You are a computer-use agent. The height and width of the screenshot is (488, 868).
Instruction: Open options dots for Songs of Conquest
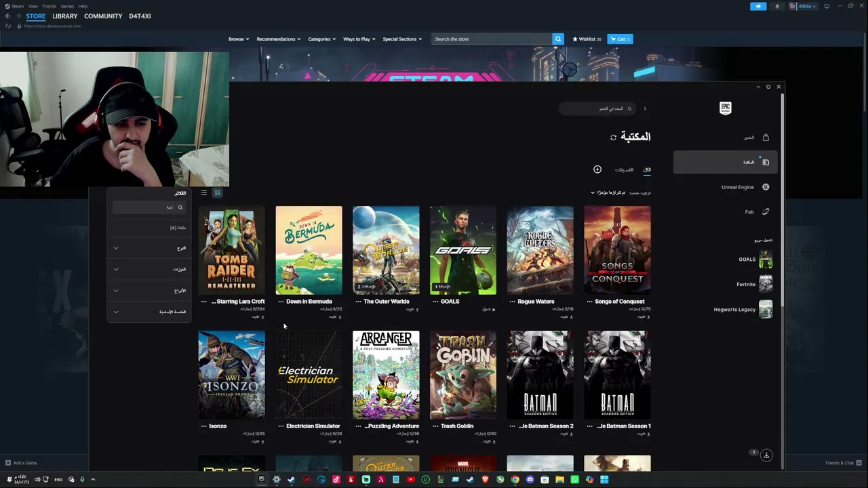click(589, 302)
